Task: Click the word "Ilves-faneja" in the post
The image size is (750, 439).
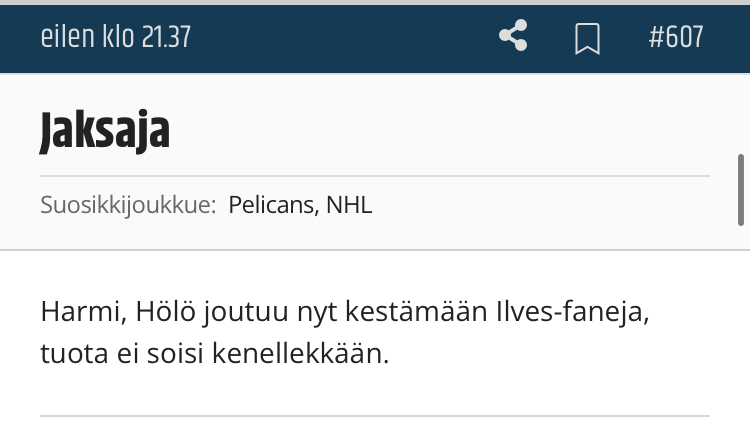Action: tap(573, 312)
